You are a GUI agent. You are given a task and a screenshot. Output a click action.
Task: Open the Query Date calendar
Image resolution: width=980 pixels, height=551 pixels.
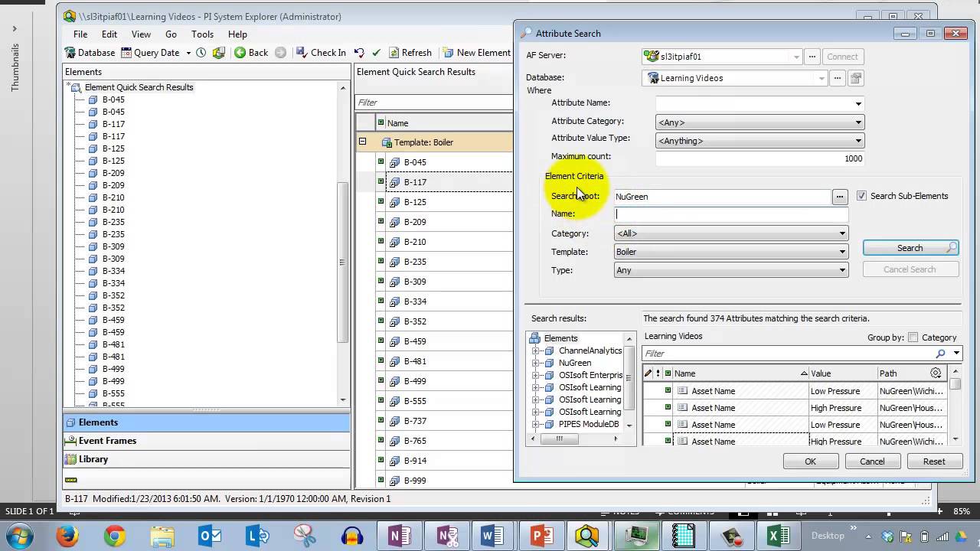(156, 53)
